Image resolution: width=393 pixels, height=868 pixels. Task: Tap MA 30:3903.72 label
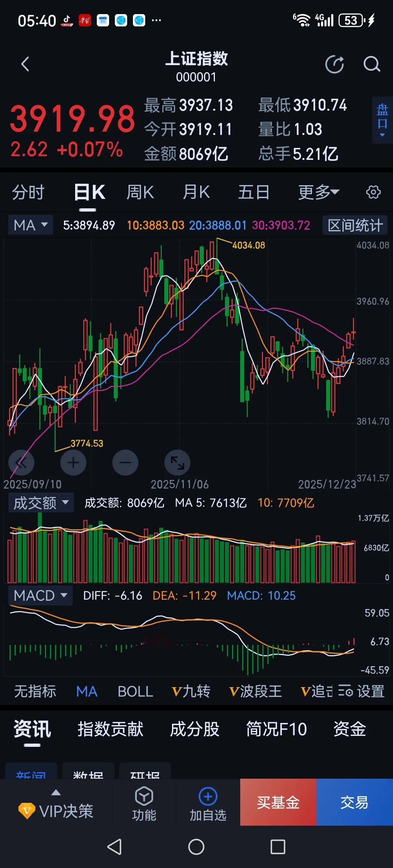pos(281,225)
